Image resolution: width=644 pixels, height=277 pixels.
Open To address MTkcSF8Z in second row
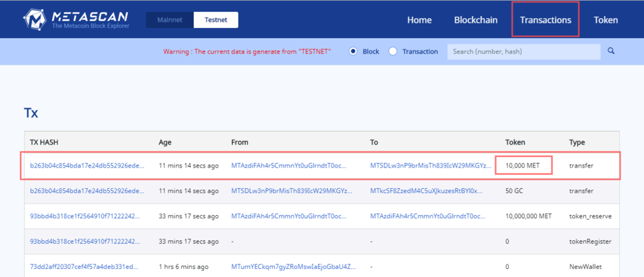tap(427, 191)
